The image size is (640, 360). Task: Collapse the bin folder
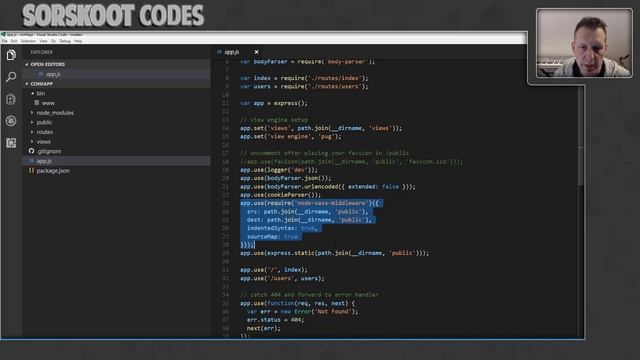[x=32, y=93]
